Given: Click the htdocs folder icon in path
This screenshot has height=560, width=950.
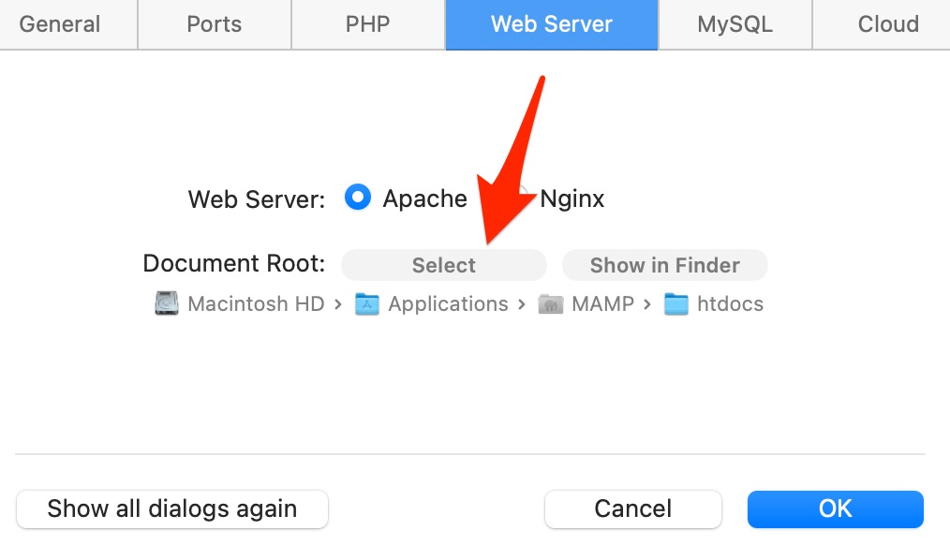Looking at the screenshot, I should click(x=676, y=304).
